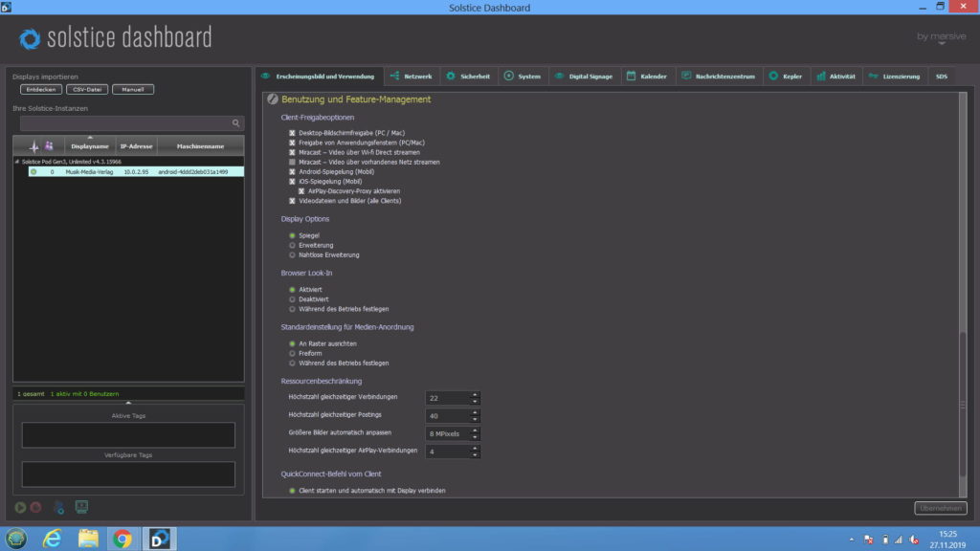Image resolution: width=980 pixels, height=551 pixels.
Task: Launch Internet Explorer from taskbar
Action: pyautogui.click(x=52, y=539)
